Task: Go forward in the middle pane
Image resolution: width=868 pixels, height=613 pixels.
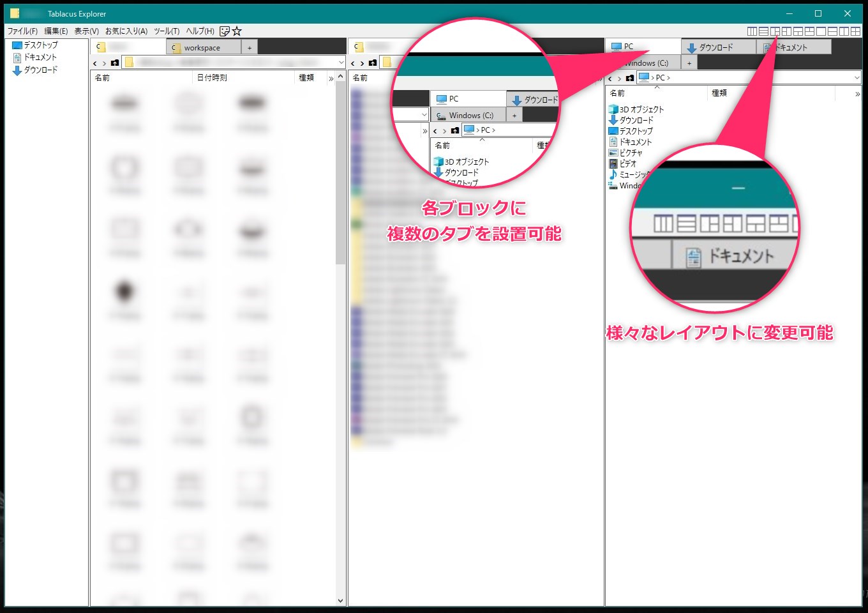Action: 362,63
